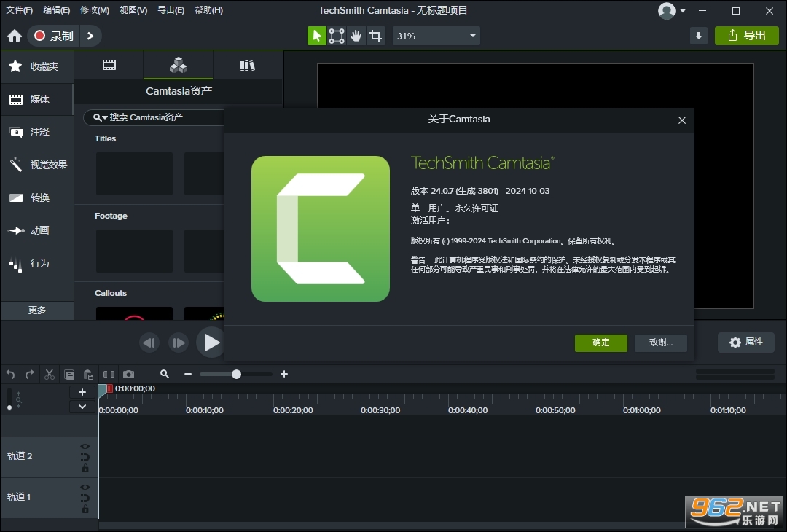787x532 pixels.
Task: Split the clip at playhead icon
Action: [x=109, y=375]
